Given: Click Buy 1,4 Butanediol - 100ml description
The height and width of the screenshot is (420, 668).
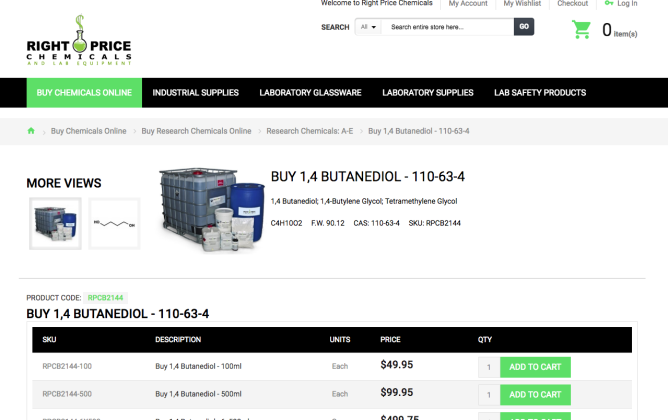Looking at the screenshot, I should [198, 366].
